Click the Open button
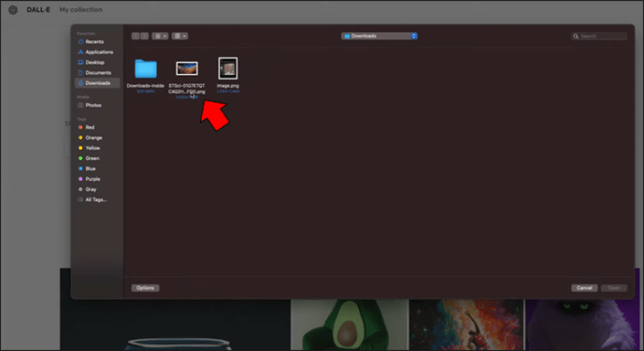Image resolution: width=644 pixels, height=351 pixels. pyautogui.click(x=613, y=287)
